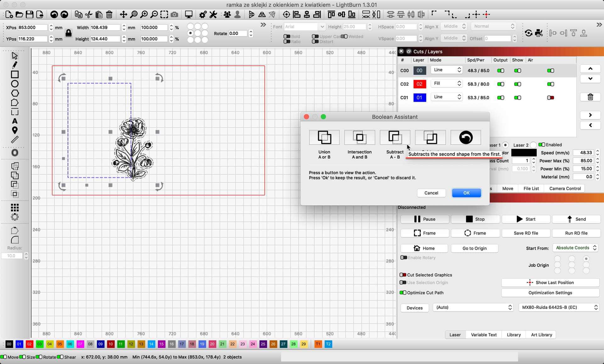Enable Cut Selected Graphics switch
Viewport: 604px width, 364px height.
tap(403, 275)
